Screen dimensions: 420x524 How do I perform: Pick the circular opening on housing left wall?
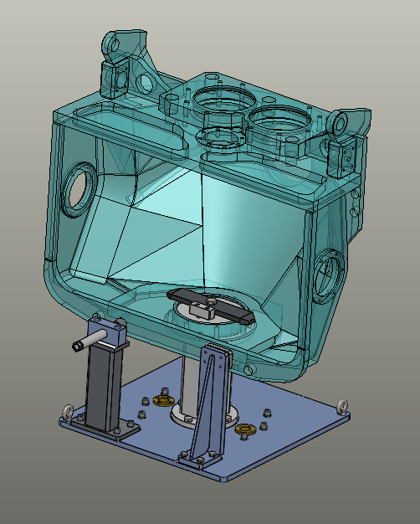click(x=79, y=189)
